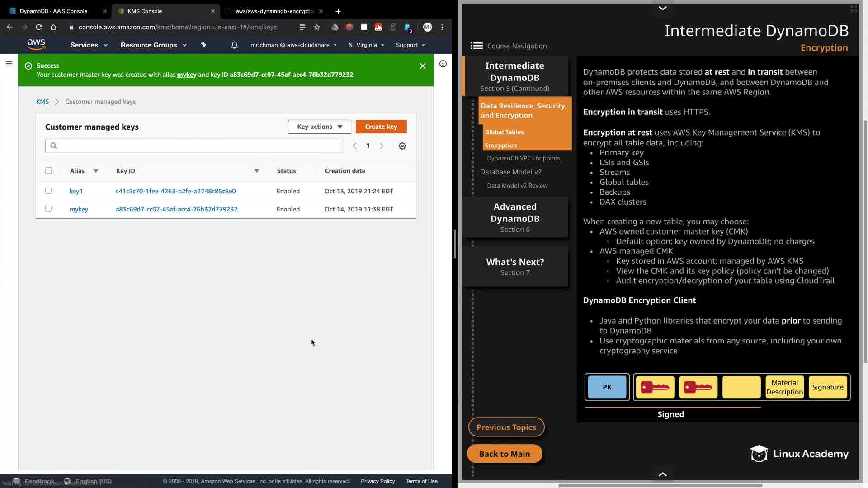Bookmark page with the star icon
Image resolution: width=868 pixels, height=488 pixels.
coord(317,27)
